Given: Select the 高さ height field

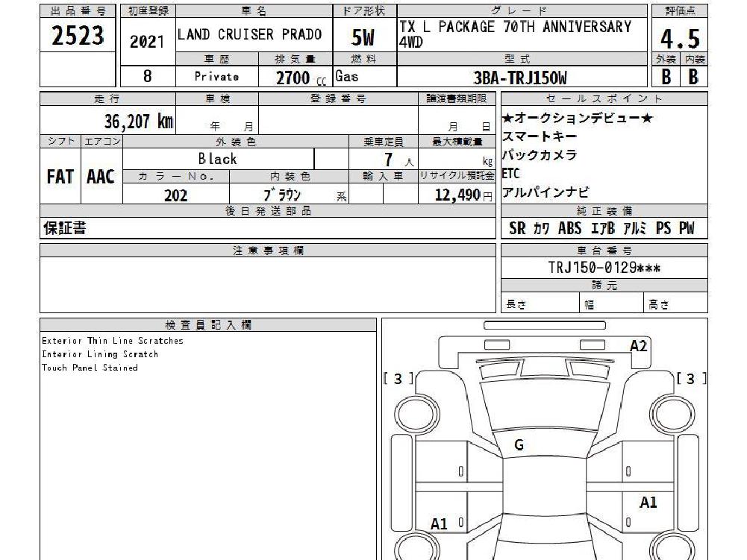Looking at the screenshot, I should tap(675, 303).
